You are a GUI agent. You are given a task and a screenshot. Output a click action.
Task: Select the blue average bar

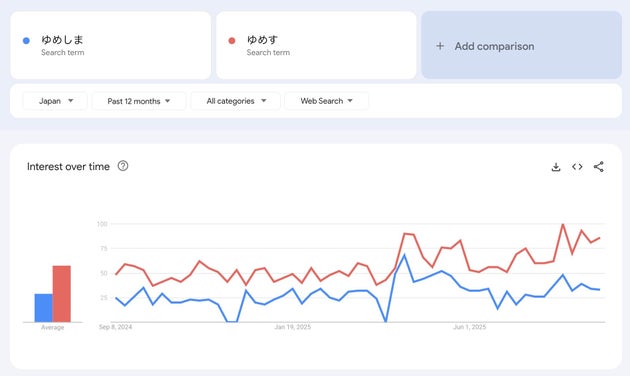tap(43, 308)
